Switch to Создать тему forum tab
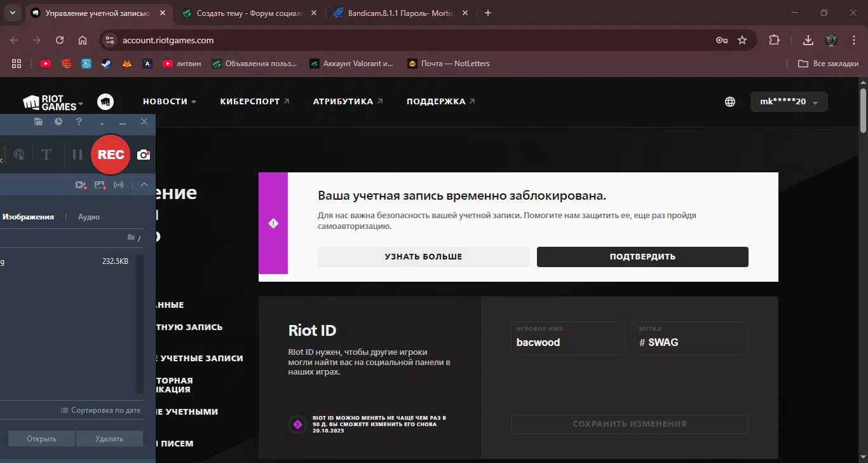This screenshot has height=463, width=868. click(248, 13)
